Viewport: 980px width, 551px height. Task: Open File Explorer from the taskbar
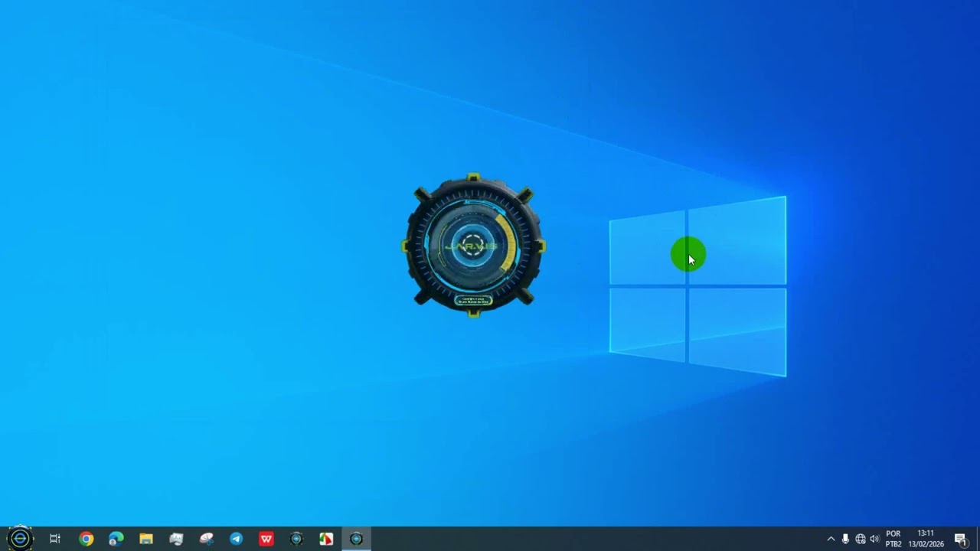click(146, 539)
